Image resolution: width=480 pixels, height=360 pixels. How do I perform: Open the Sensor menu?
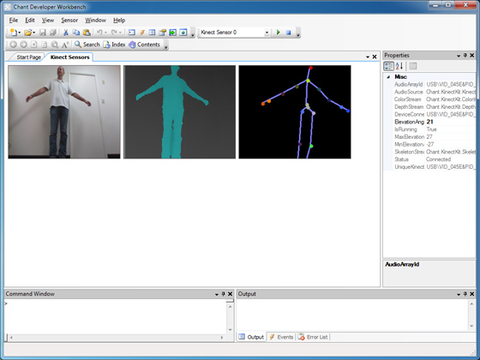pos(69,20)
